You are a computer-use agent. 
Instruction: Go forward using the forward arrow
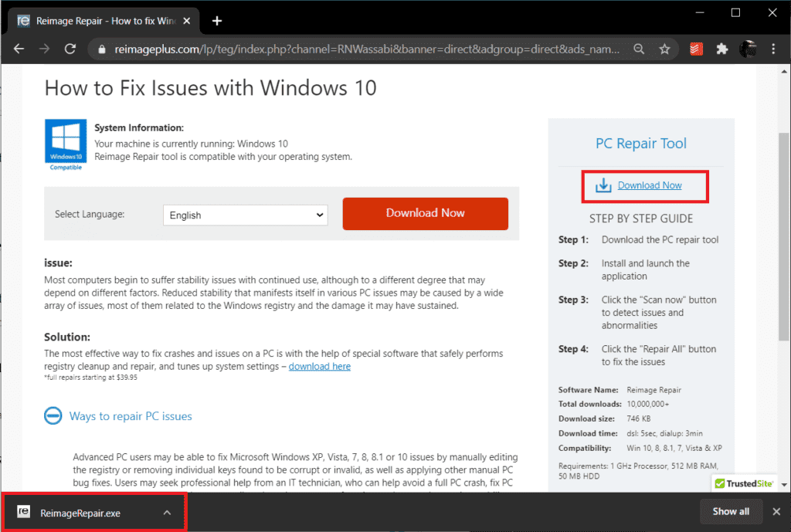(x=44, y=49)
